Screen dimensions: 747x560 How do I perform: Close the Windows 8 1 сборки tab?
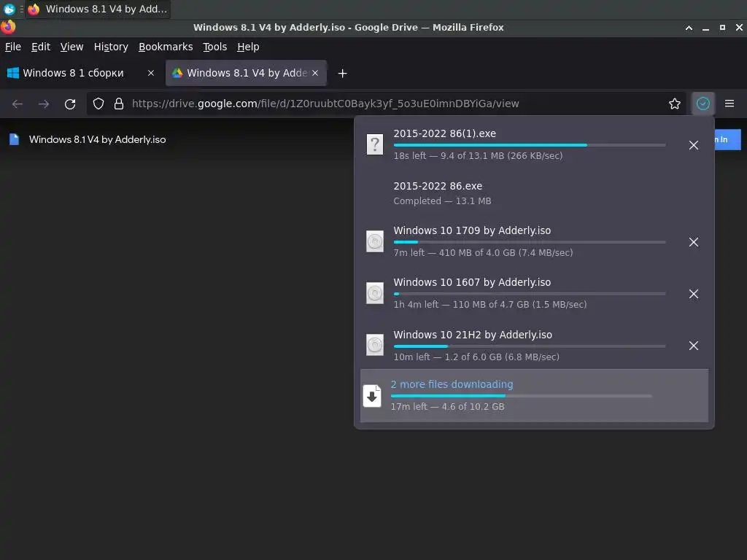point(150,73)
